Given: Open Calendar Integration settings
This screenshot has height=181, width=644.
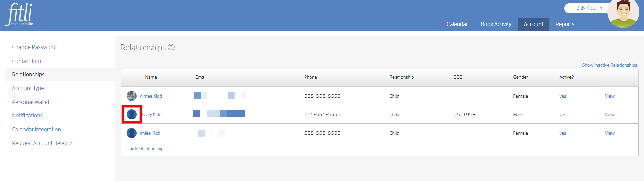Looking at the screenshot, I should [37, 129].
